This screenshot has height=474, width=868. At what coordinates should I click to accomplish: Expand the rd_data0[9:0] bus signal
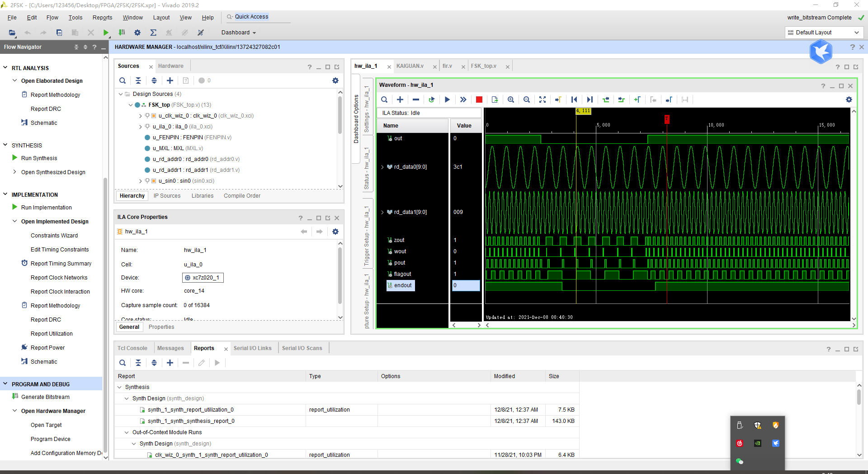(x=382, y=167)
